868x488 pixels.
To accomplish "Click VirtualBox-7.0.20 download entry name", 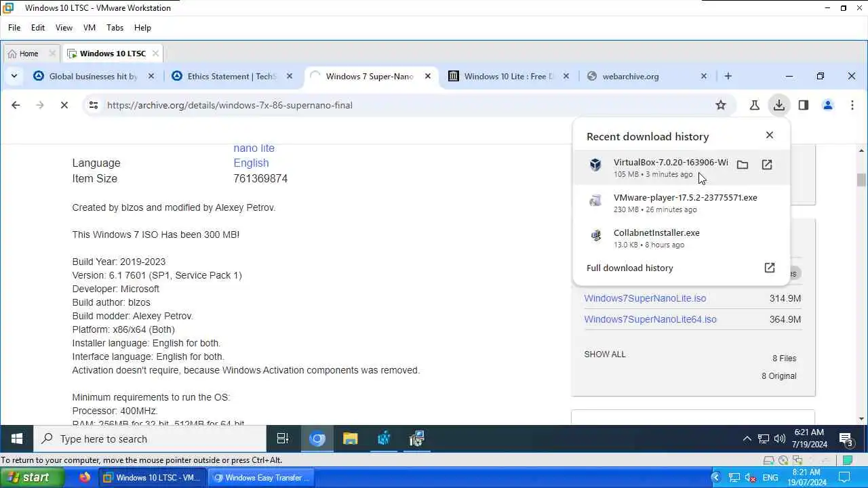I will point(671,163).
